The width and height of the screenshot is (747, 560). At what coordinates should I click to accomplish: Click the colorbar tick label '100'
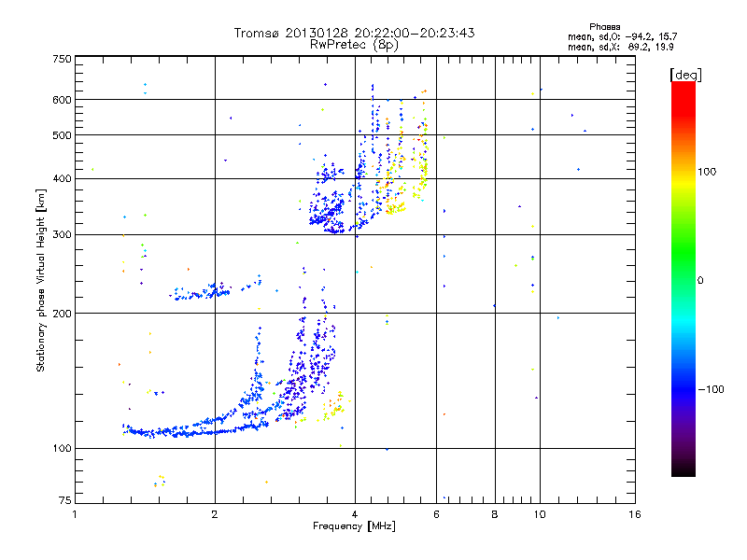707,172
